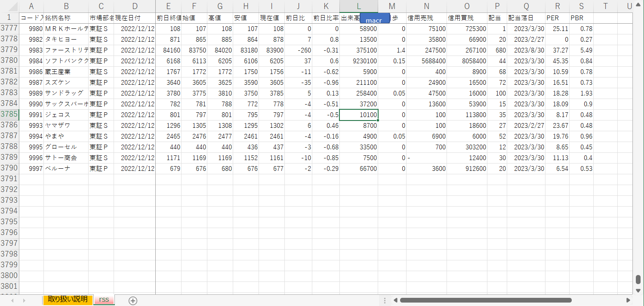Image resolution: width=644 pixels, height=306 pixels.
Task: Click the 前日比率 header cell
Action: [x=326, y=18]
